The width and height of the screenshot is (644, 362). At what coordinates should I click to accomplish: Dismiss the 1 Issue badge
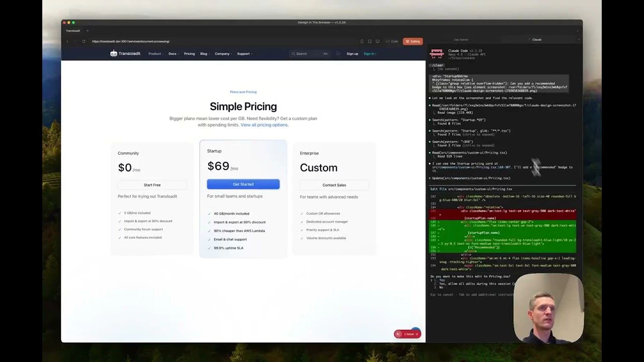click(417, 334)
